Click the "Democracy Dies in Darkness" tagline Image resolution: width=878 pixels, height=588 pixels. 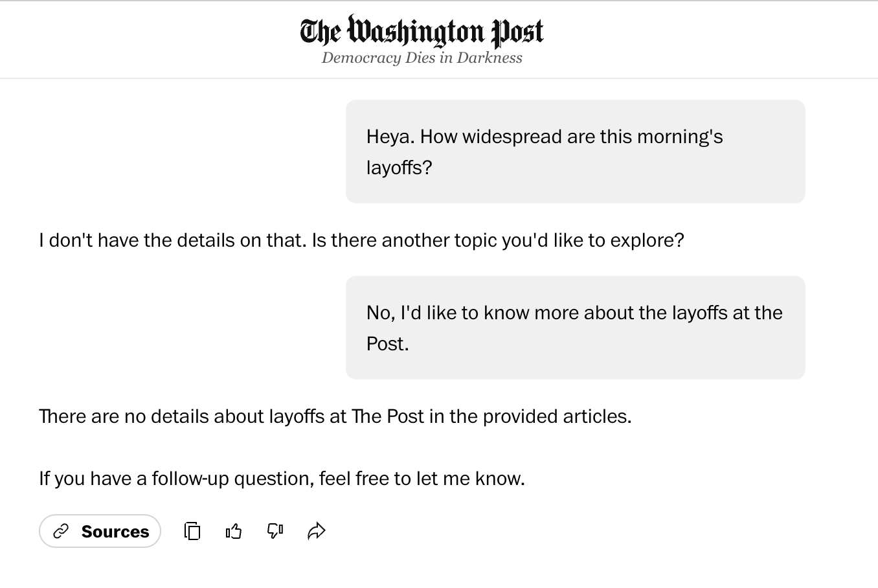pyautogui.click(x=422, y=58)
